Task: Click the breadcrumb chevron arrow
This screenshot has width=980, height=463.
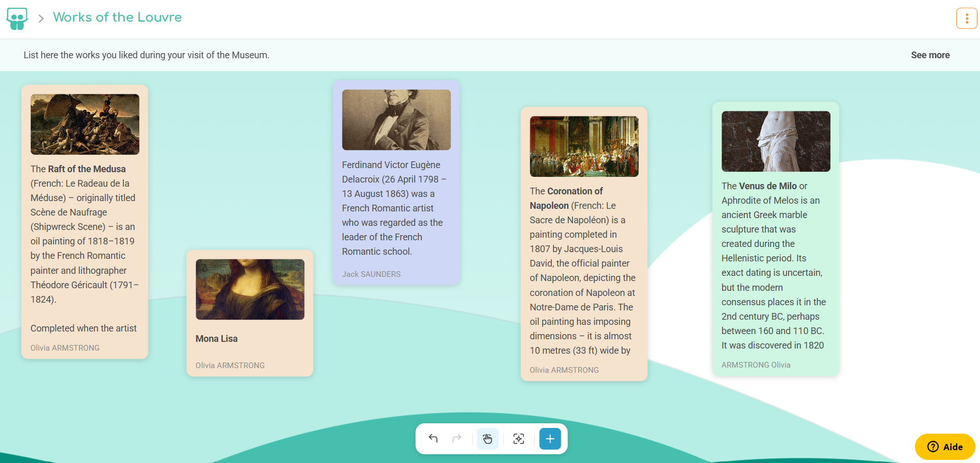Action: pyautogui.click(x=41, y=19)
